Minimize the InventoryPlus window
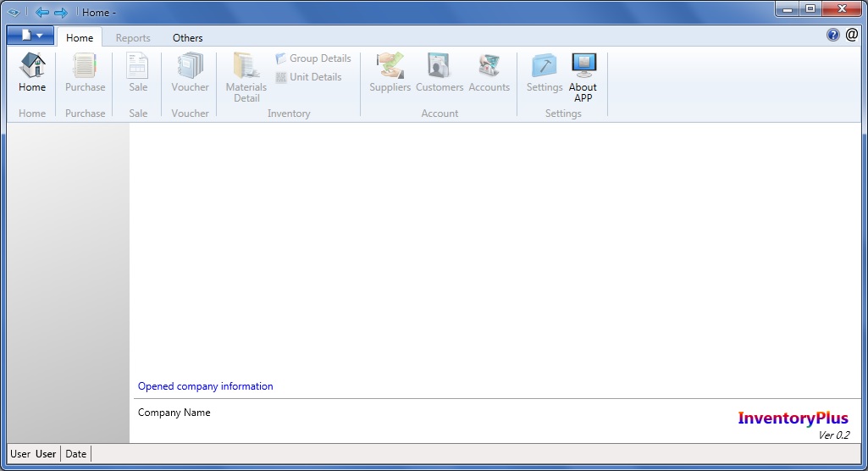 (788, 9)
